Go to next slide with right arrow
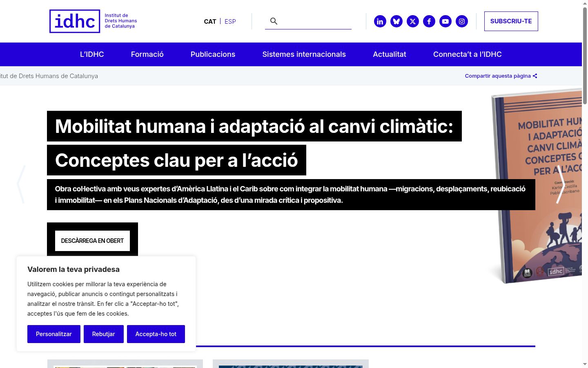Viewport: 588px width, 368px height. coord(561,184)
